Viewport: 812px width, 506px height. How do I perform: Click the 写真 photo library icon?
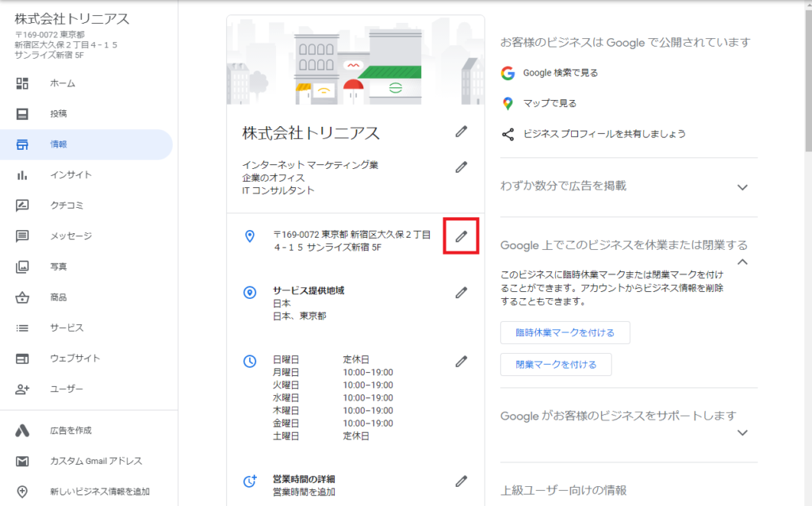(21, 266)
